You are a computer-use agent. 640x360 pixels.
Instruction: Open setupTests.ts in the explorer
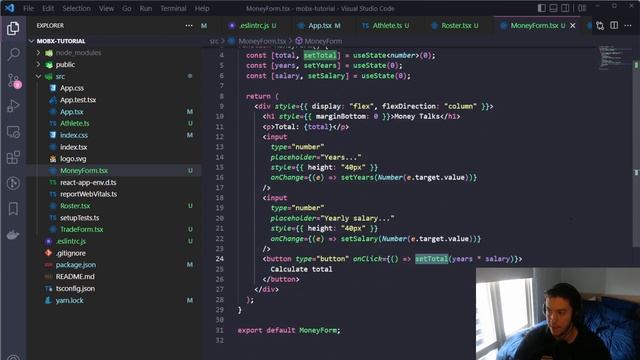click(80, 218)
